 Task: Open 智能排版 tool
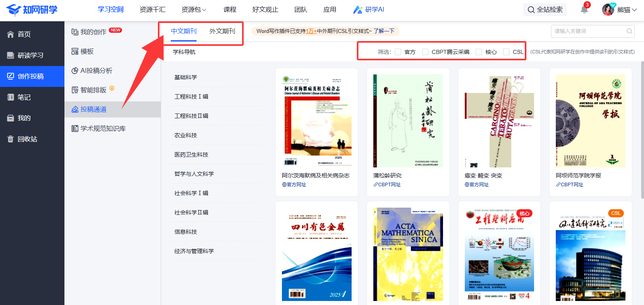(93, 90)
